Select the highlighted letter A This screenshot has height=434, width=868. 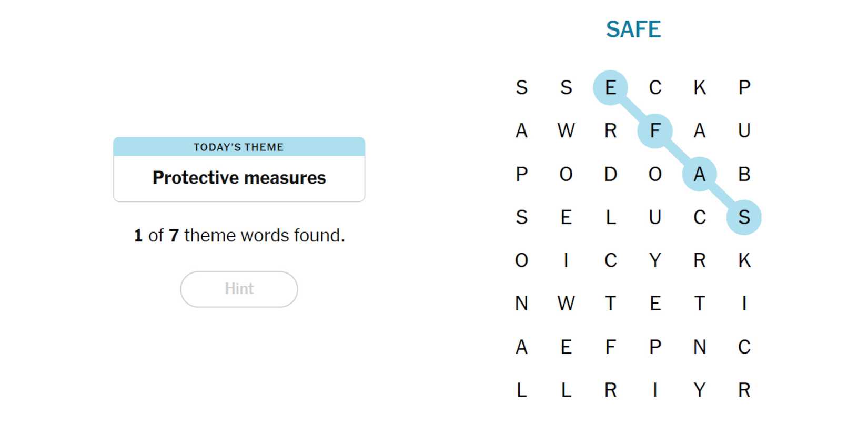pyautogui.click(x=699, y=174)
